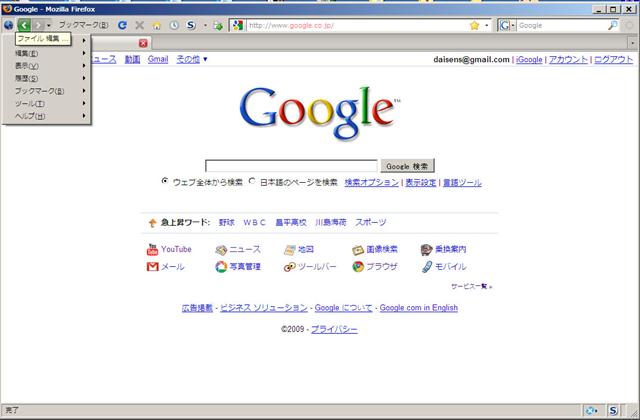Go to the Home page icon
The width and height of the screenshot is (640, 420).
pyautogui.click(x=158, y=24)
